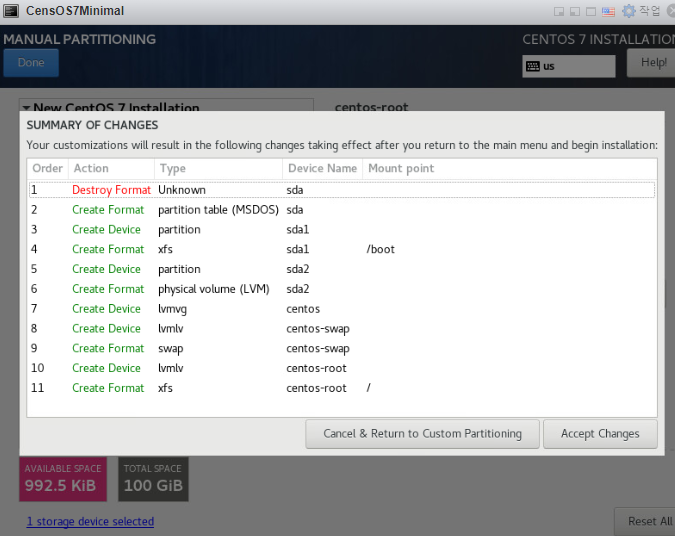The height and width of the screenshot is (536, 675).
Task: Click the VM console icon beside CensOS7Minimal
Action: pos(11,11)
